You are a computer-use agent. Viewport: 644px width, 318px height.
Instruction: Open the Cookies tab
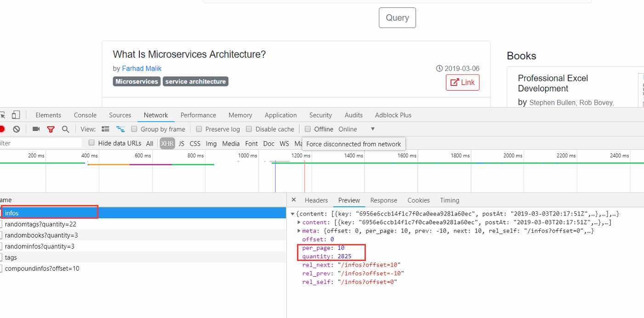coord(418,200)
